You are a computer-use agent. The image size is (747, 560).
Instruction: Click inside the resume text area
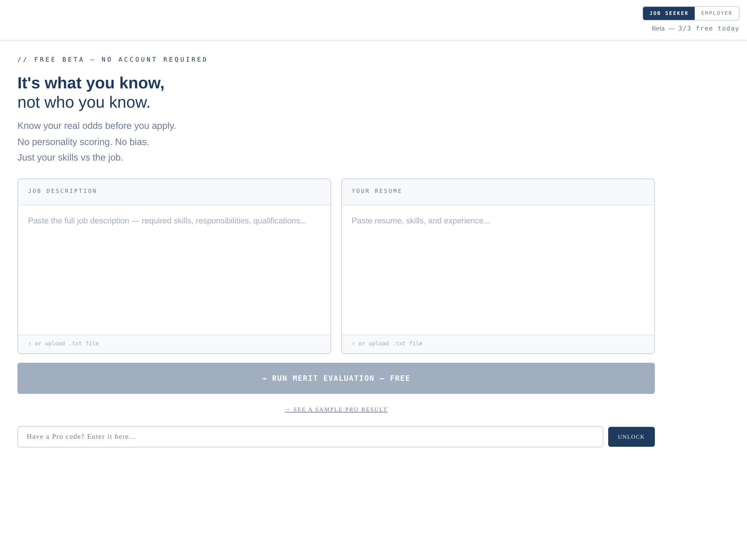[x=498, y=270]
